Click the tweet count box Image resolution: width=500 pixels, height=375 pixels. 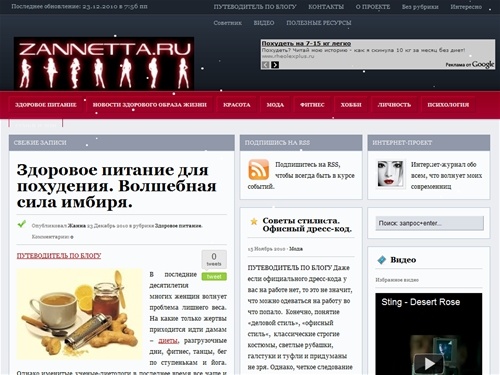click(214, 259)
